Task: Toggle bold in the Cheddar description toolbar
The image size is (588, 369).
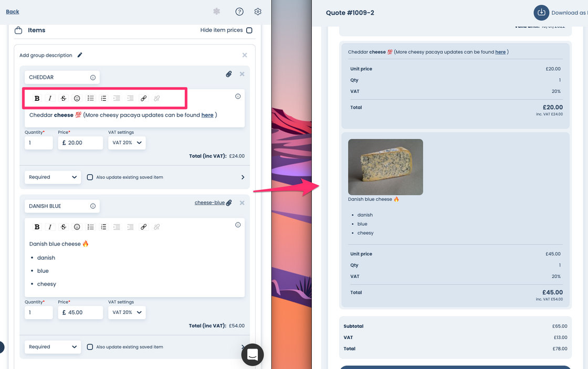Action: pyautogui.click(x=37, y=98)
